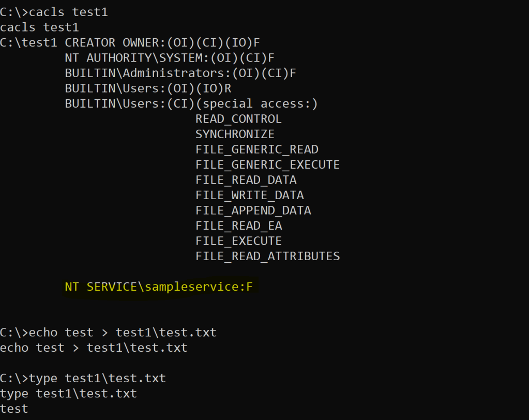The width and height of the screenshot is (529, 420).
Task: Click the FILE_EXECUTE permission text
Action: [x=238, y=241]
